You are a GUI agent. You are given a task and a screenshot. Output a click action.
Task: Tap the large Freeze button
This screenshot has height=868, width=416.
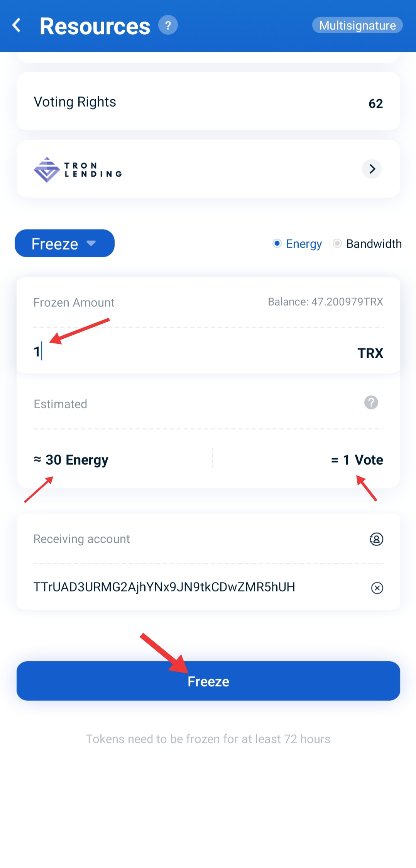208,681
